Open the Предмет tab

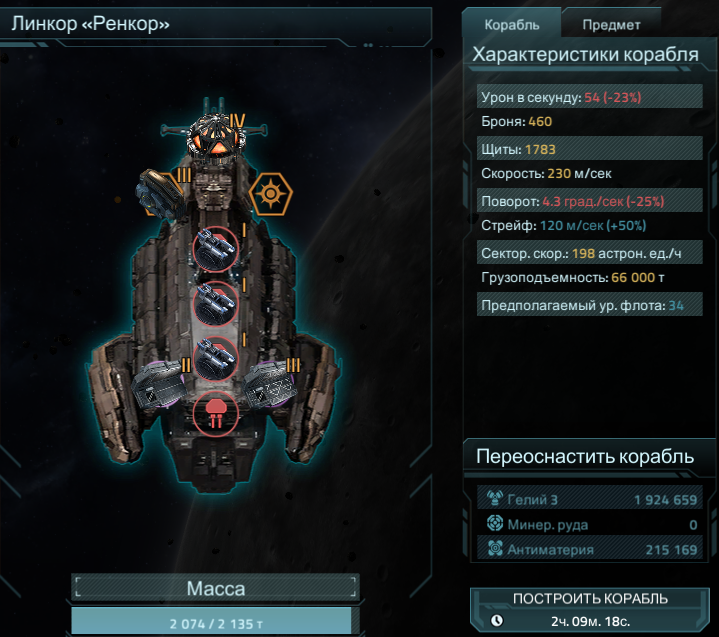(611, 24)
